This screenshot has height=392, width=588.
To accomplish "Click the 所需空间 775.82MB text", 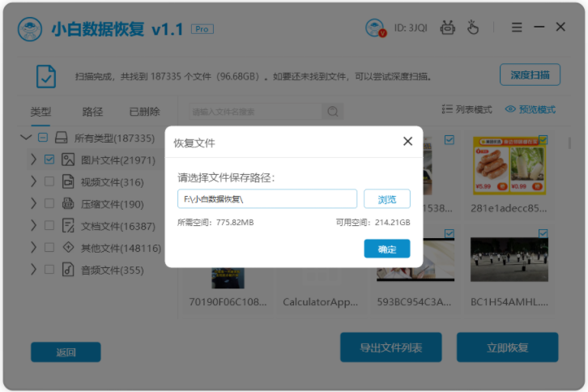I will tap(215, 223).
